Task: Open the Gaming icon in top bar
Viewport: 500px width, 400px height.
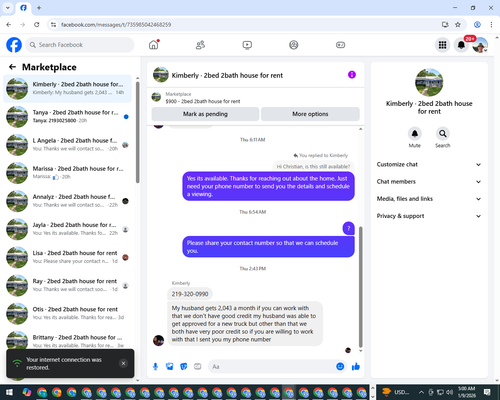Action: tap(340, 45)
